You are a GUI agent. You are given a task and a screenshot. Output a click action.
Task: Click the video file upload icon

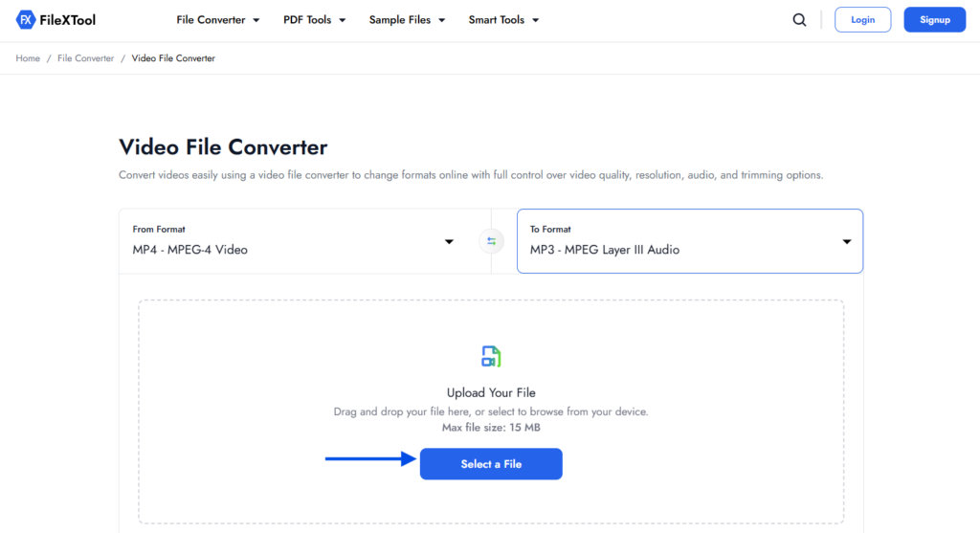click(491, 356)
